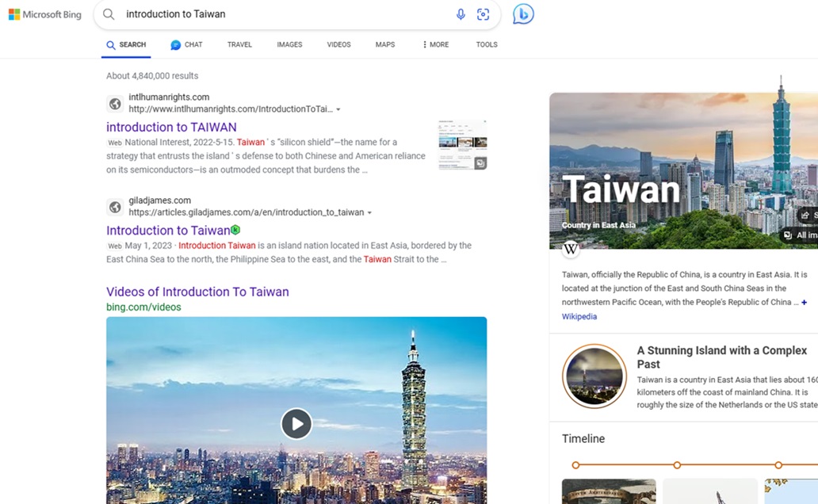818x504 pixels.
Task: Open the MAPS tab
Action: 385,44
